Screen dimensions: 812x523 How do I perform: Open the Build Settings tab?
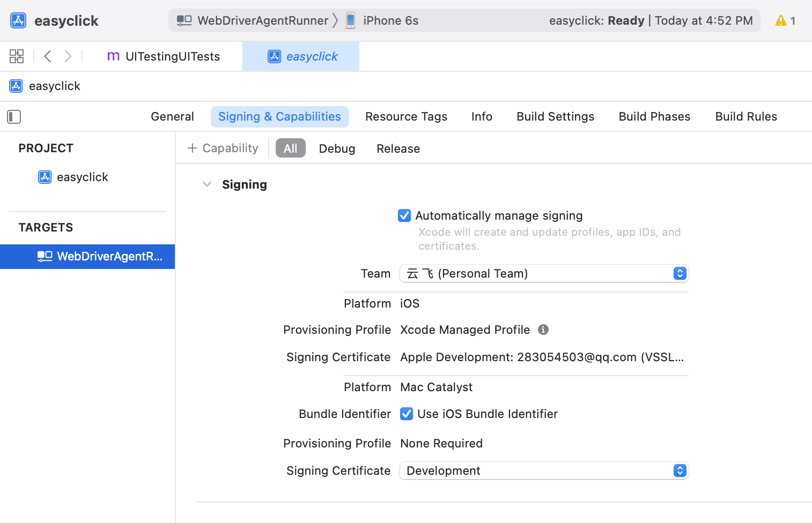tap(555, 116)
